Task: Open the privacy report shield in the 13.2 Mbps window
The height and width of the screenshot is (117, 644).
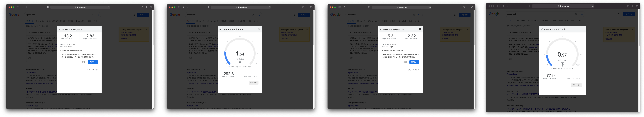Action: [48, 7]
